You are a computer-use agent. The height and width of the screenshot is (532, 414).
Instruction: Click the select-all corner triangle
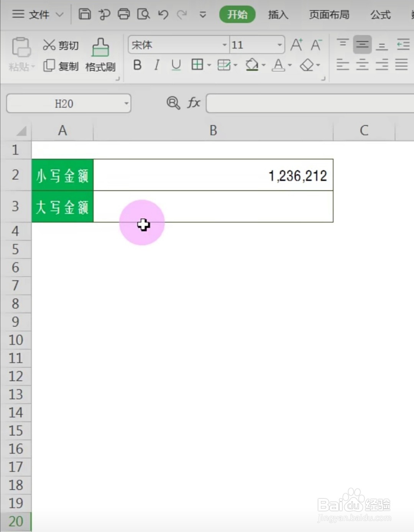pyautogui.click(x=21, y=131)
